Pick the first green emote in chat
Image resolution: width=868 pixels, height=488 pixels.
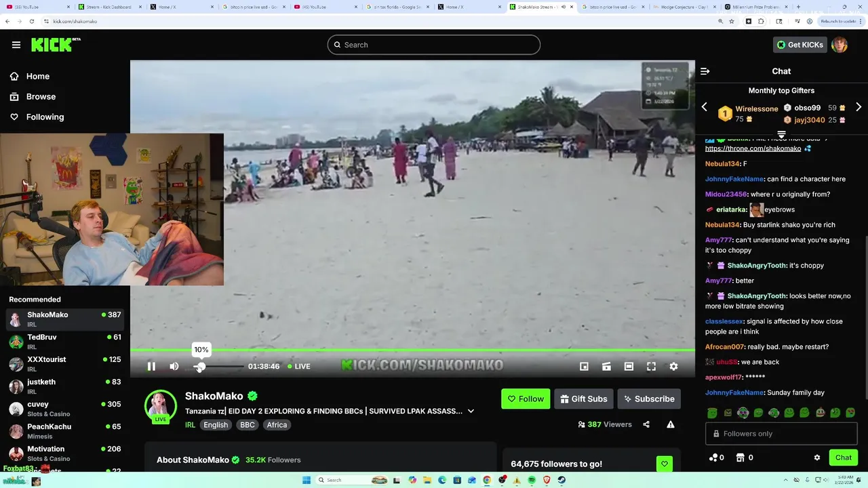click(x=712, y=413)
